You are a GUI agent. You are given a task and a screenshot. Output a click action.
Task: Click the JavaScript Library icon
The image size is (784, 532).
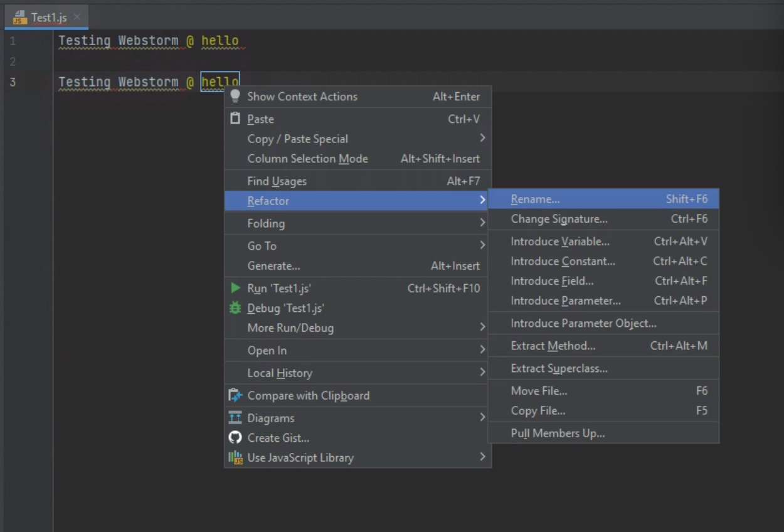[235, 457]
